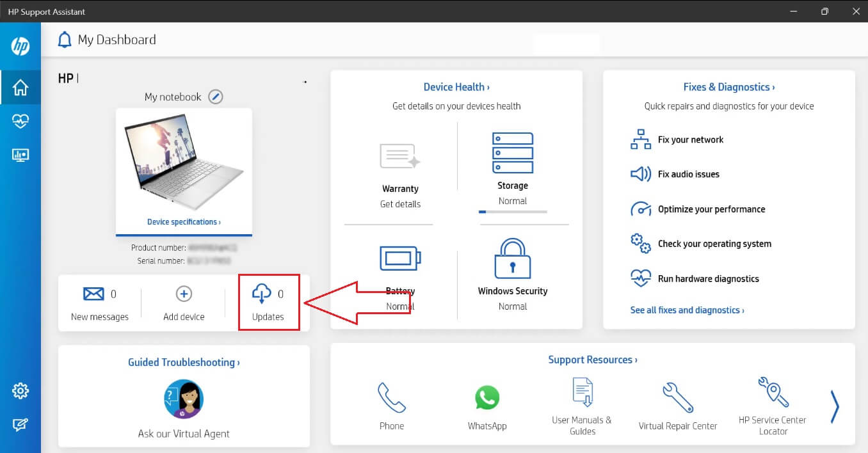Click the Storage drives icon

tap(513, 153)
